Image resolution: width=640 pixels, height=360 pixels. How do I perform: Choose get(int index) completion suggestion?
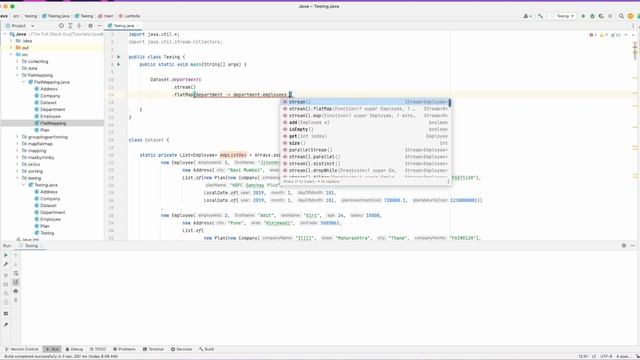[365, 136]
